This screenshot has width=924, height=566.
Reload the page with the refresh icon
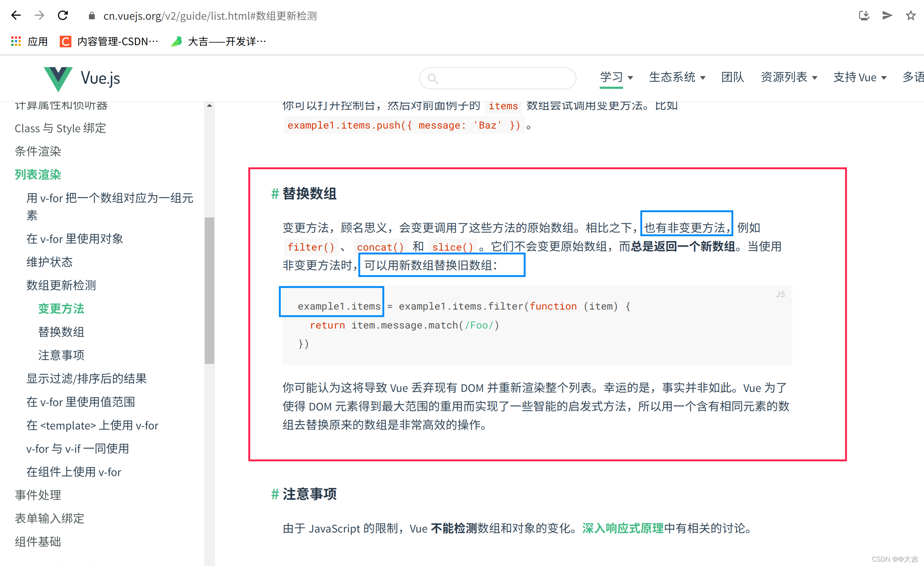(63, 15)
